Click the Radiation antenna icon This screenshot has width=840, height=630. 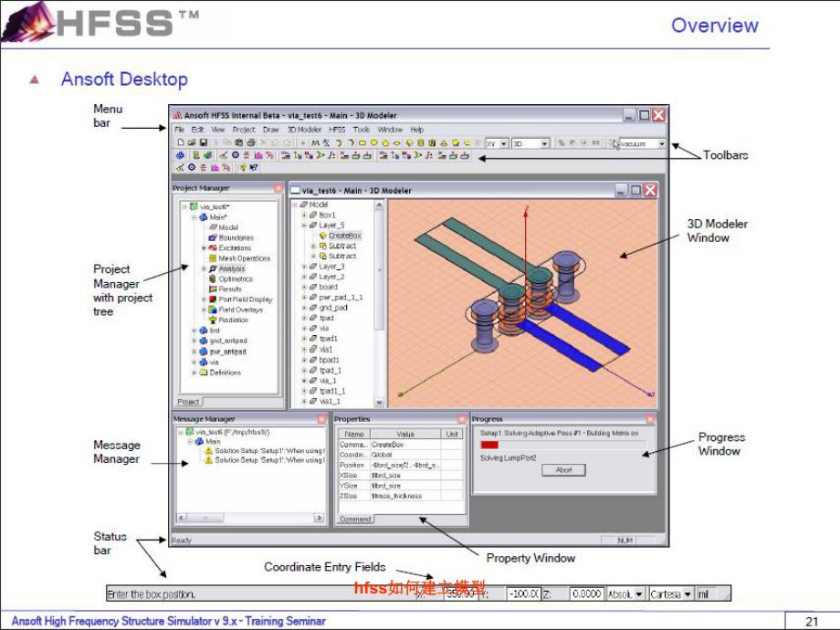click(x=213, y=320)
